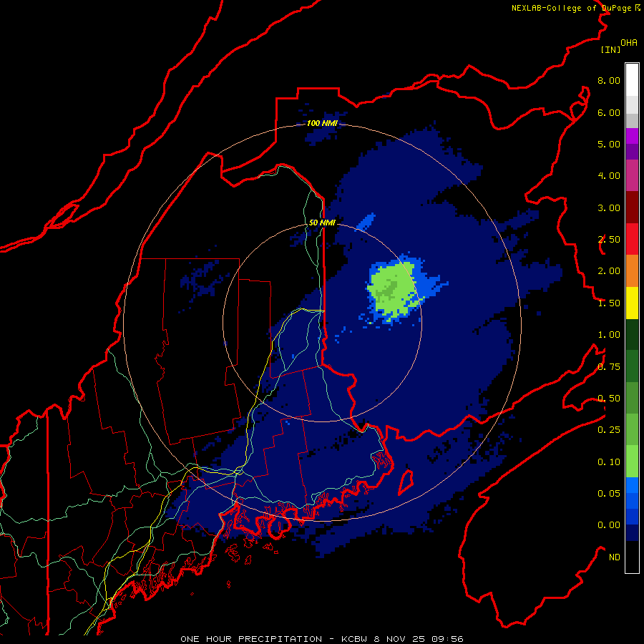Select the dark red swatch above 2.50
This screenshot has height=644, width=644.
(x=632, y=208)
